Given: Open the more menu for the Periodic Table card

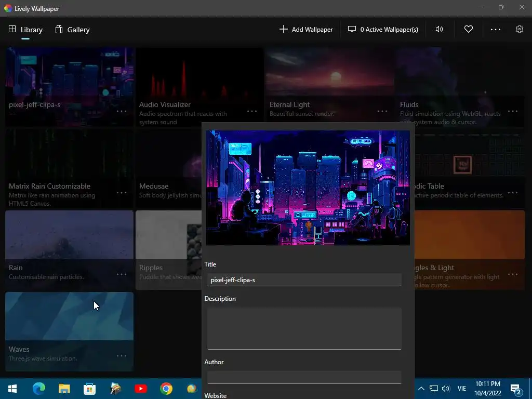Looking at the screenshot, I should 513,193.
